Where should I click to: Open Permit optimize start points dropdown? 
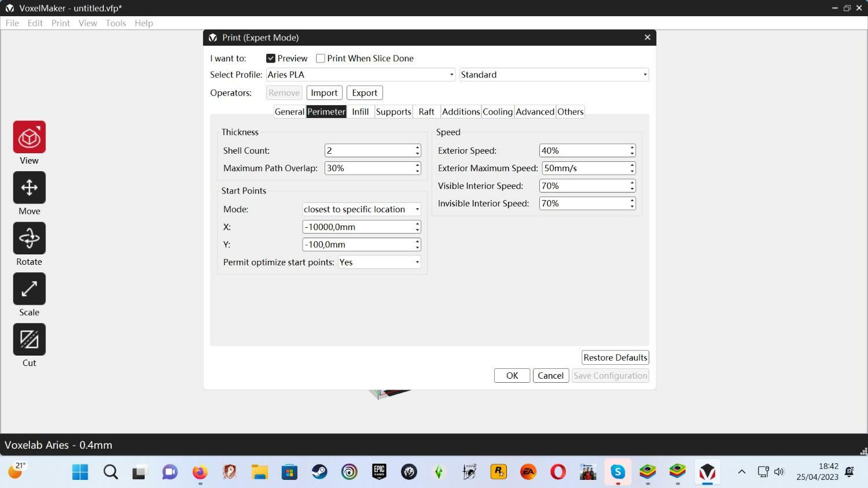(x=380, y=263)
